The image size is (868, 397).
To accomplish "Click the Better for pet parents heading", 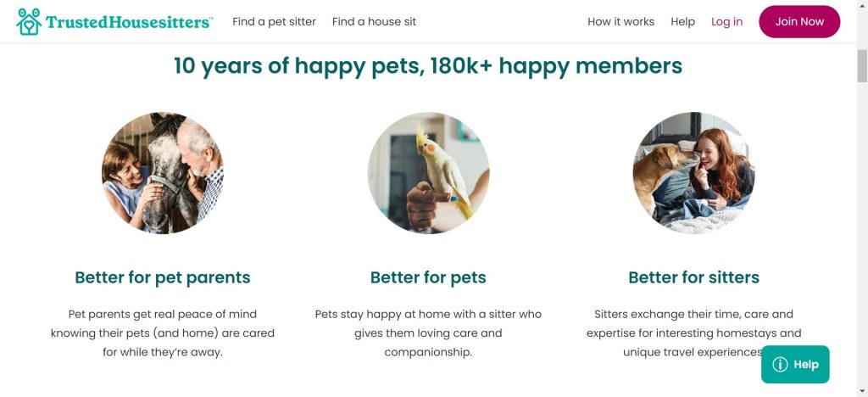I will [x=163, y=277].
